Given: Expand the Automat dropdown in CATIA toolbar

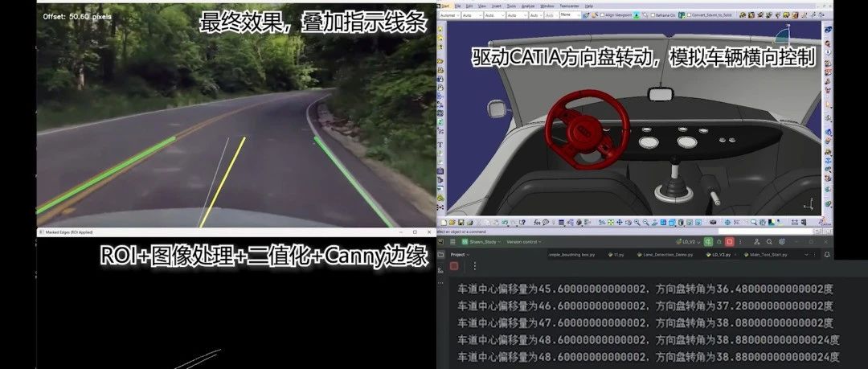Looking at the screenshot, I should (x=450, y=15).
